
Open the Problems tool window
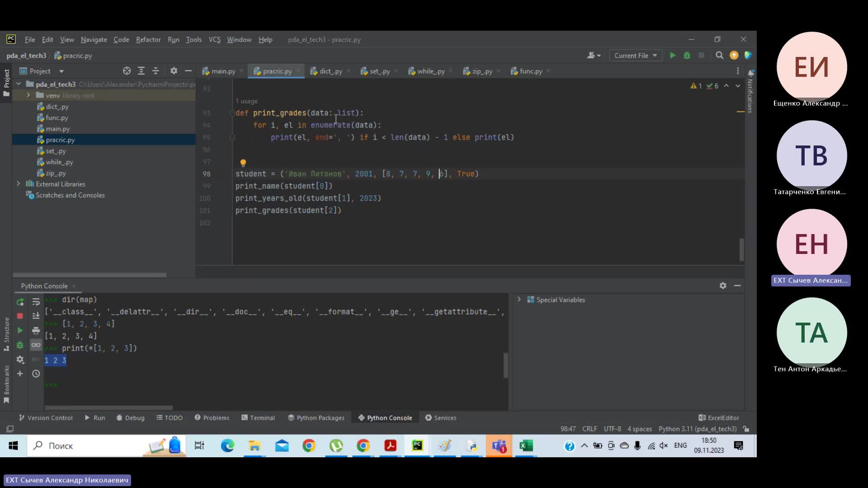212,418
